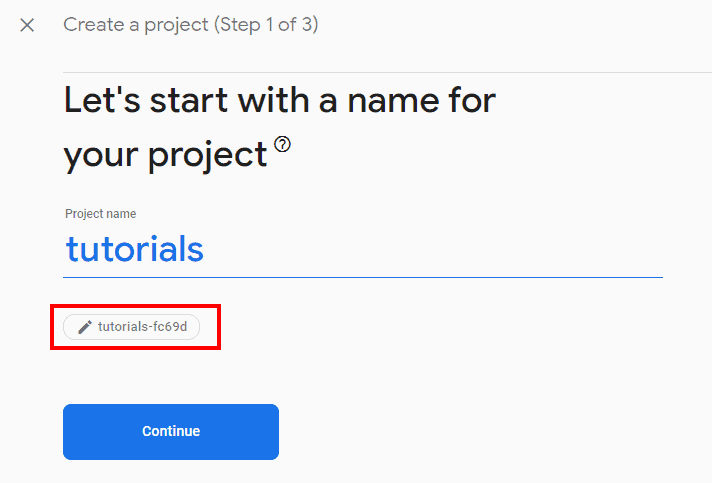Select the Project name label
712x483 pixels.
tap(100, 213)
